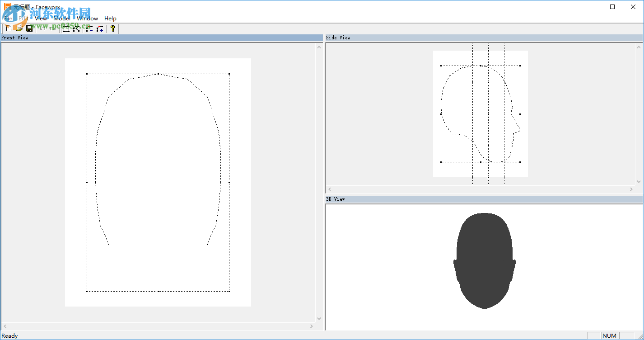Click the Redo toolbar icon

[53, 28]
